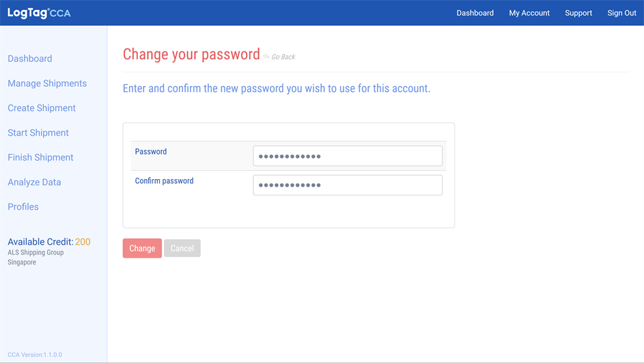This screenshot has width=644, height=363.
Task: Choose Finish Shipment in the sidebar
Action: click(40, 157)
